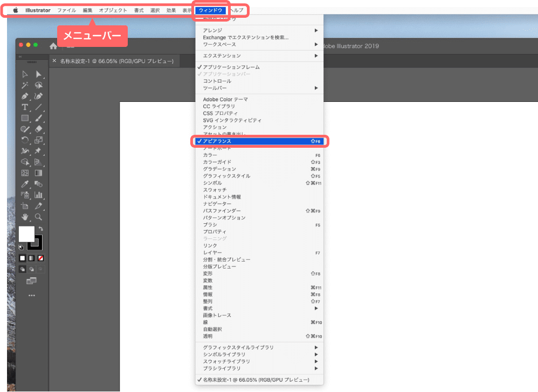The height and width of the screenshot is (392, 538).
Task: Select the Eraser tool
Action: [x=39, y=129]
